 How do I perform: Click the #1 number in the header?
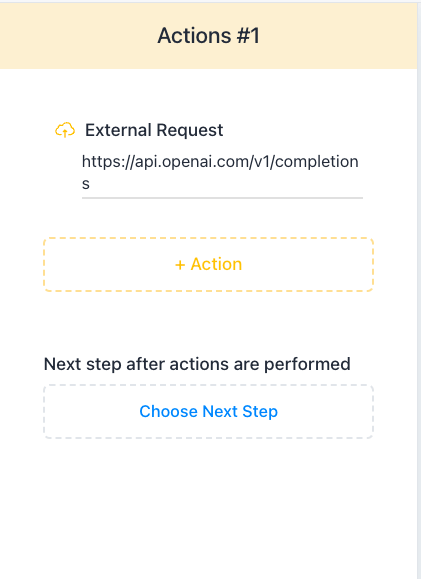(248, 35)
